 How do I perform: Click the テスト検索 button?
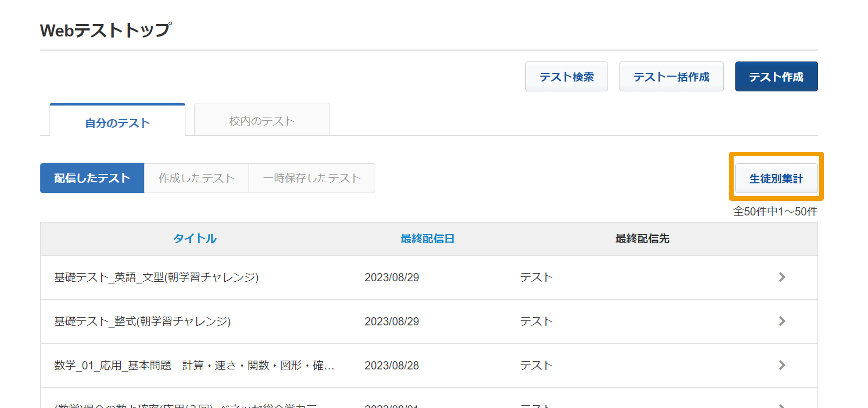click(x=566, y=76)
